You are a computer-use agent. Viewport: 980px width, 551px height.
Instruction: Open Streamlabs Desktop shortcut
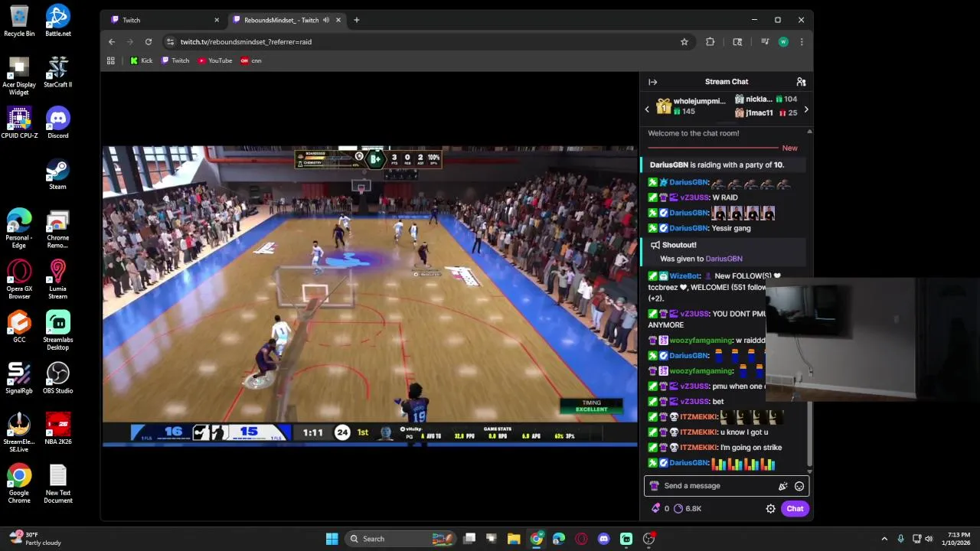[x=57, y=331]
